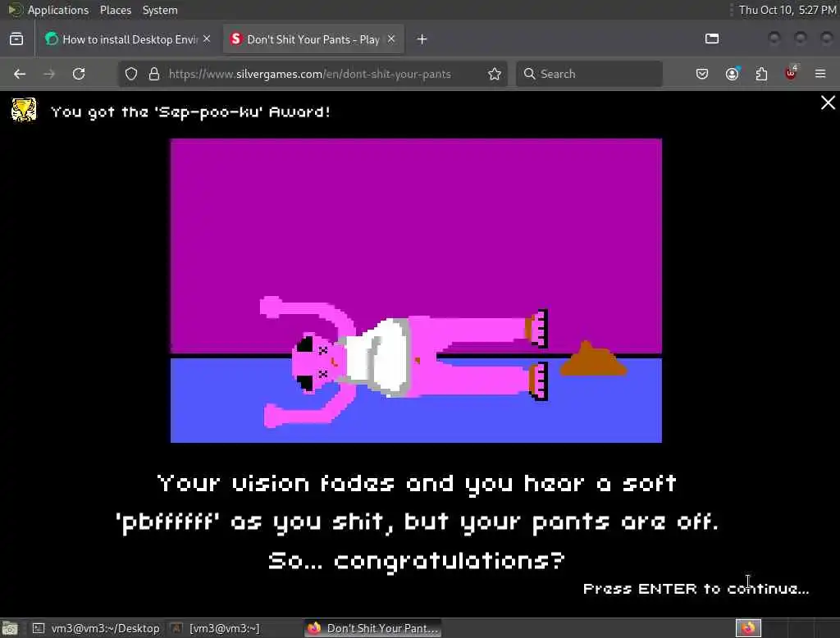Open the uBlock Origin extension icon
This screenshot has height=638, width=840.
(791, 73)
